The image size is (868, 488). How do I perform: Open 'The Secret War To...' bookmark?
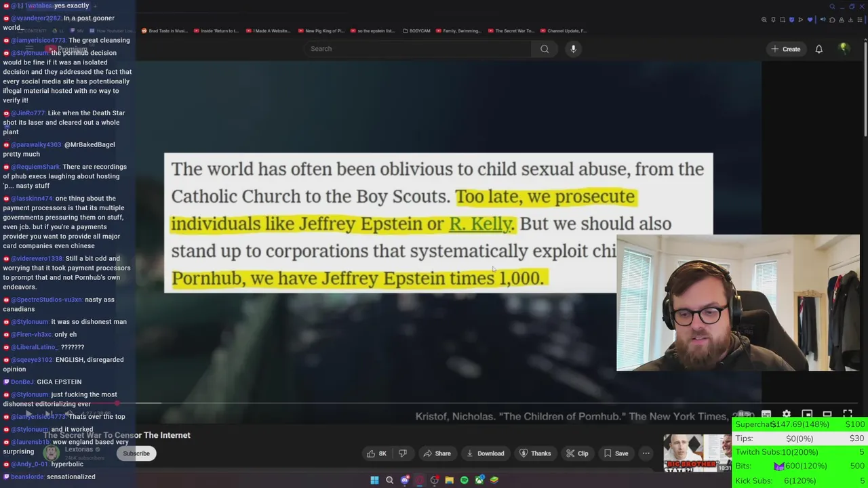(x=511, y=30)
